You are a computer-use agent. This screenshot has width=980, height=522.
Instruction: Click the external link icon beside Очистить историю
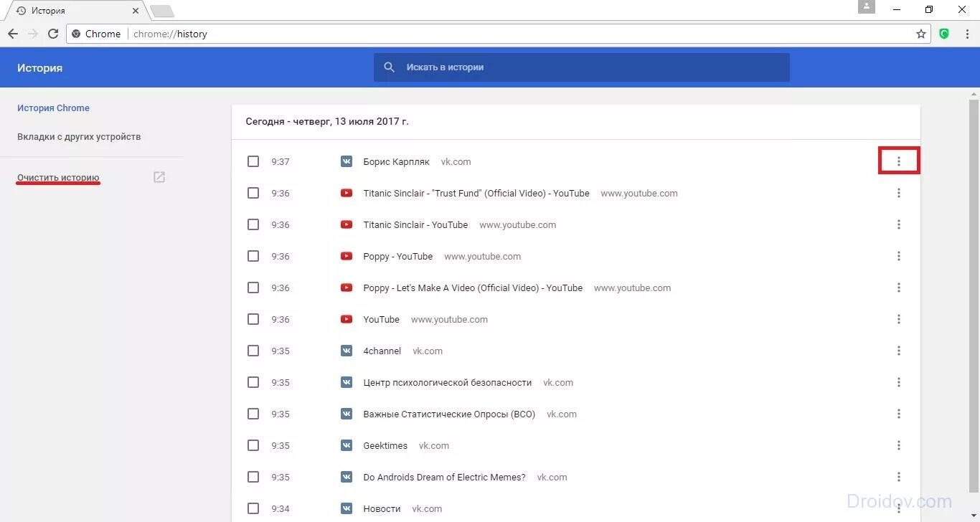159,177
